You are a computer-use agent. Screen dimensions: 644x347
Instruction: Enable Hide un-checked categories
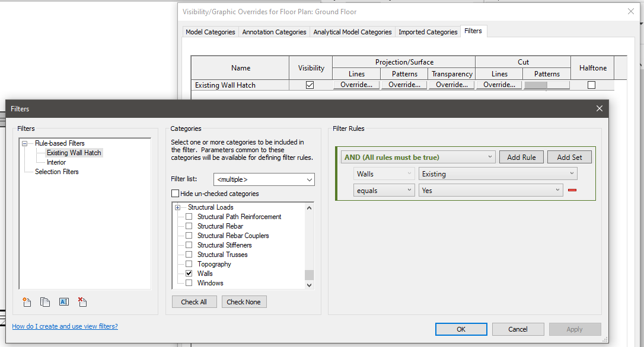(x=175, y=194)
